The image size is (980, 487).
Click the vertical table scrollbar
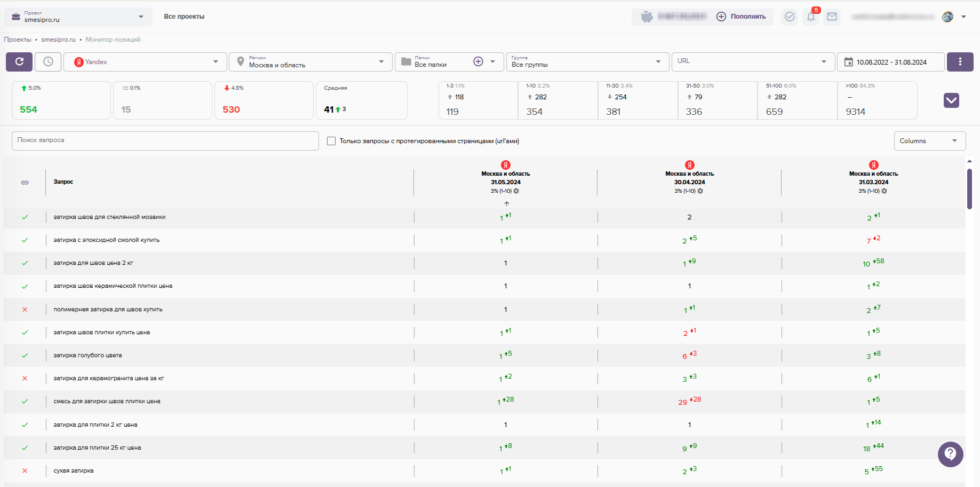[969, 190]
